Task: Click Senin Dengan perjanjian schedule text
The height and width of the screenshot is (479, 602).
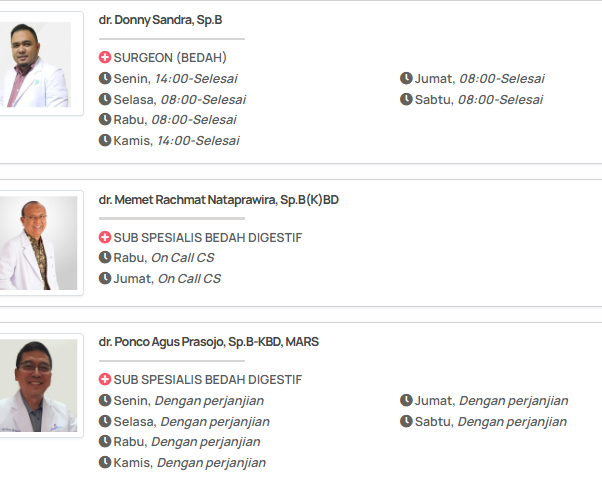Action: point(189,401)
